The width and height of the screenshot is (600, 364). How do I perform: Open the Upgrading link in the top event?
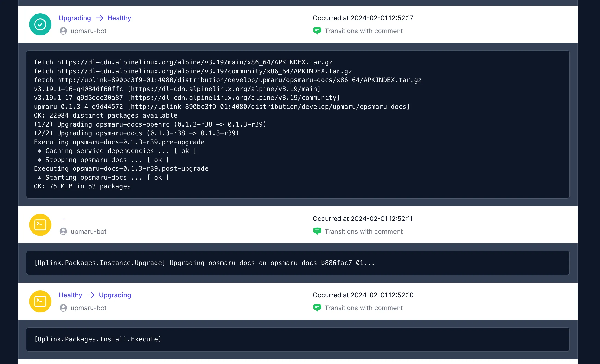75,18
